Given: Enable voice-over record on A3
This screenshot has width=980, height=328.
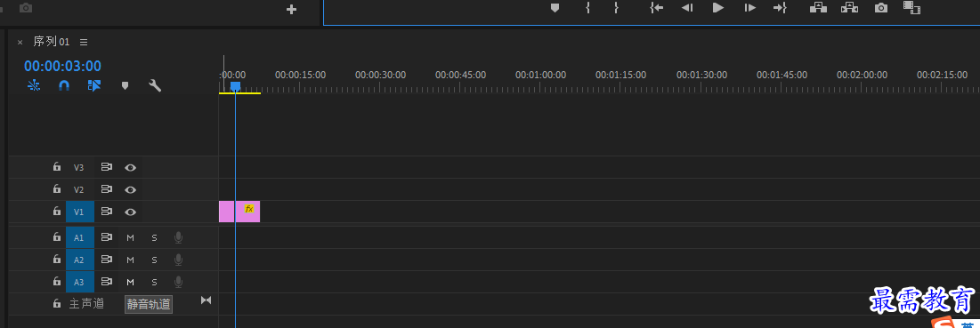Looking at the screenshot, I should pyautogui.click(x=179, y=283).
